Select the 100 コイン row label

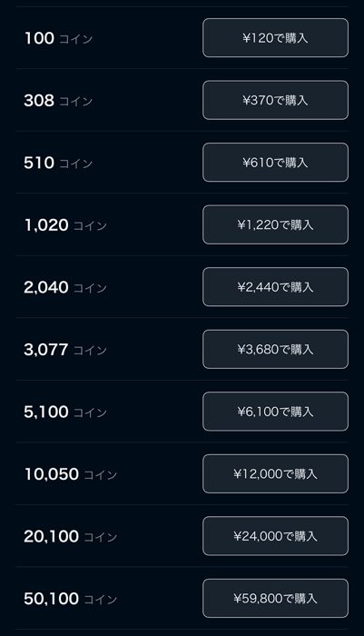tap(58, 38)
